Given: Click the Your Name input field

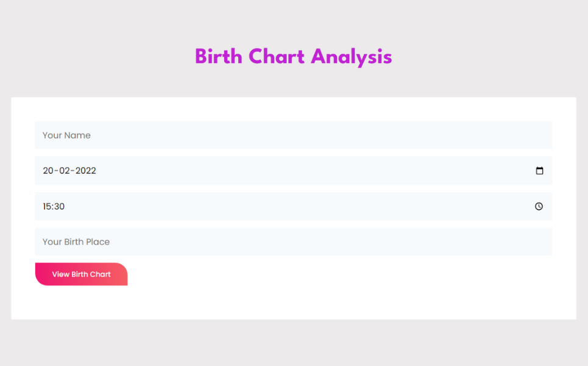Looking at the screenshot, I should [293, 135].
